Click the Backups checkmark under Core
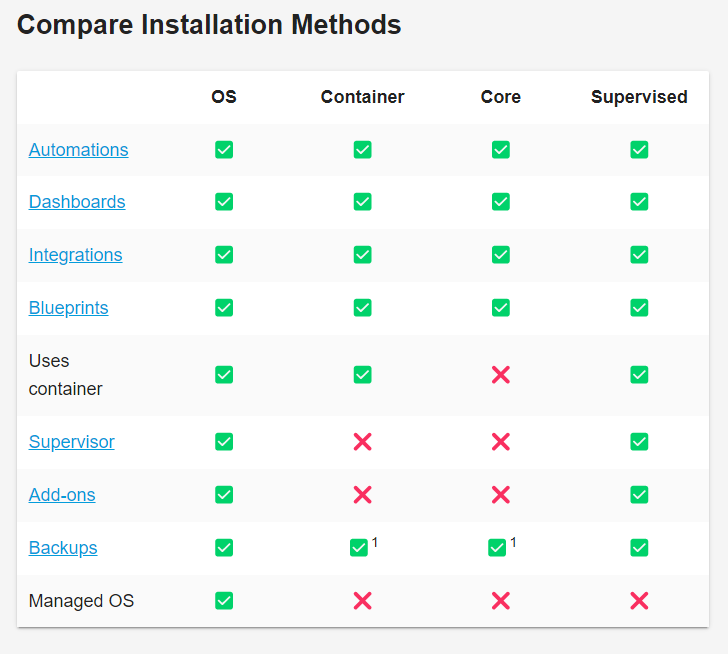 497,548
